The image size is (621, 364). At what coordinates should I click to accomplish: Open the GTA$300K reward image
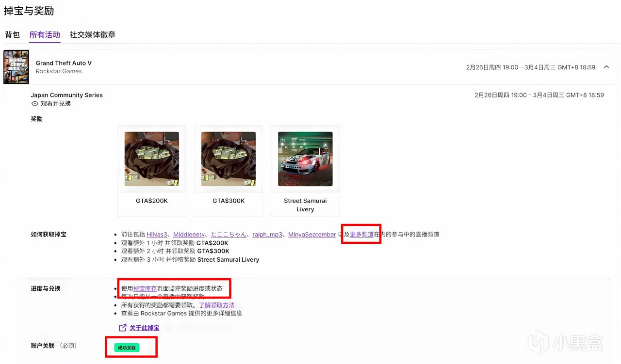click(x=229, y=159)
